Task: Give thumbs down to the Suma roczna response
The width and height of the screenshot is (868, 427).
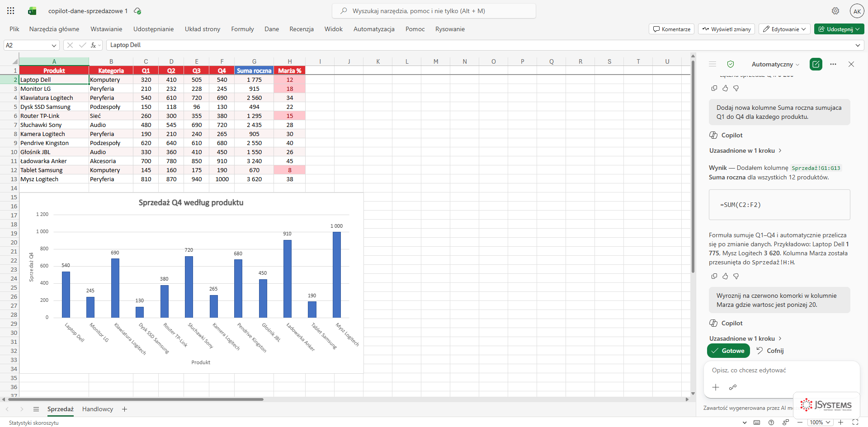Action: pyautogui.click(x=736, y=276)
